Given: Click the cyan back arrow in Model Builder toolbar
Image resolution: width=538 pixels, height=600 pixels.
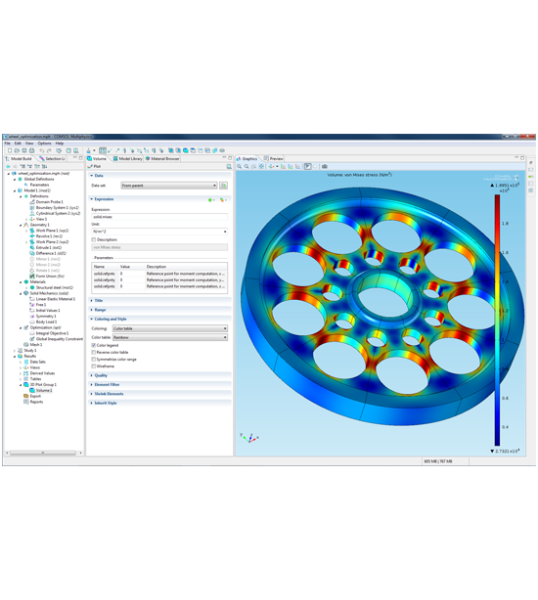Looking at the screenshot, I should point(8,166).
